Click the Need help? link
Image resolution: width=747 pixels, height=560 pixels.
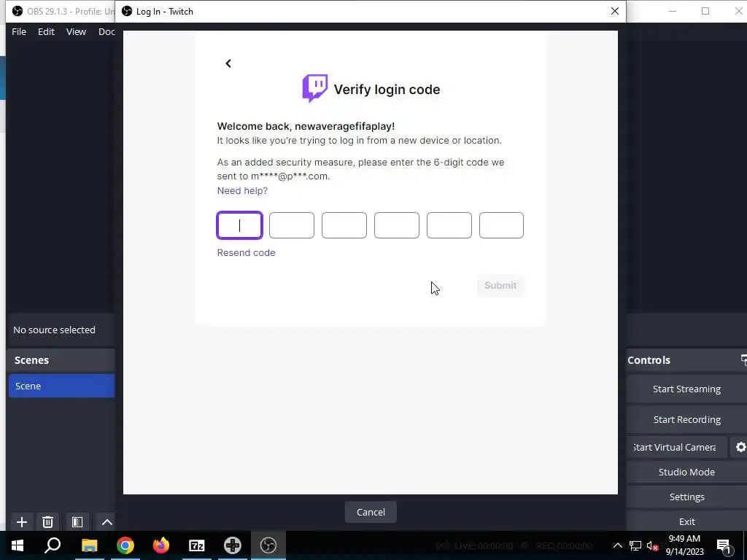(242, 190)
